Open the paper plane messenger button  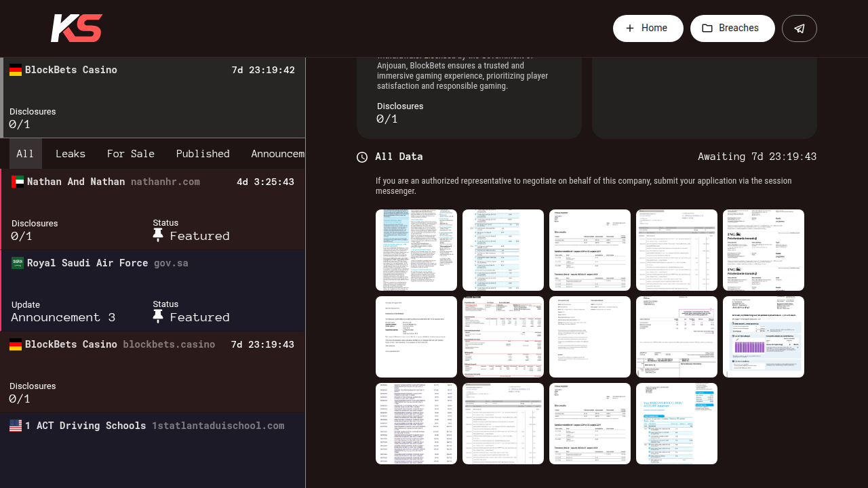pyautogui.click(x=800, y=28)
